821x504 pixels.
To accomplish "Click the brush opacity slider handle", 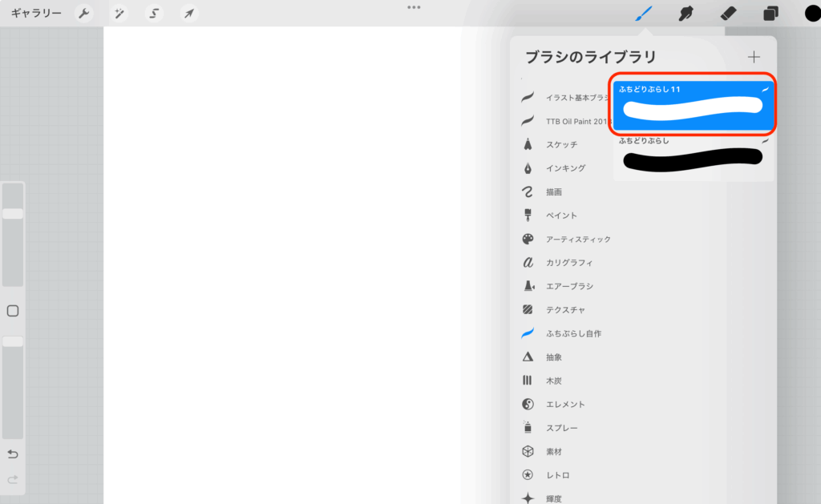I will coord(13,341).
